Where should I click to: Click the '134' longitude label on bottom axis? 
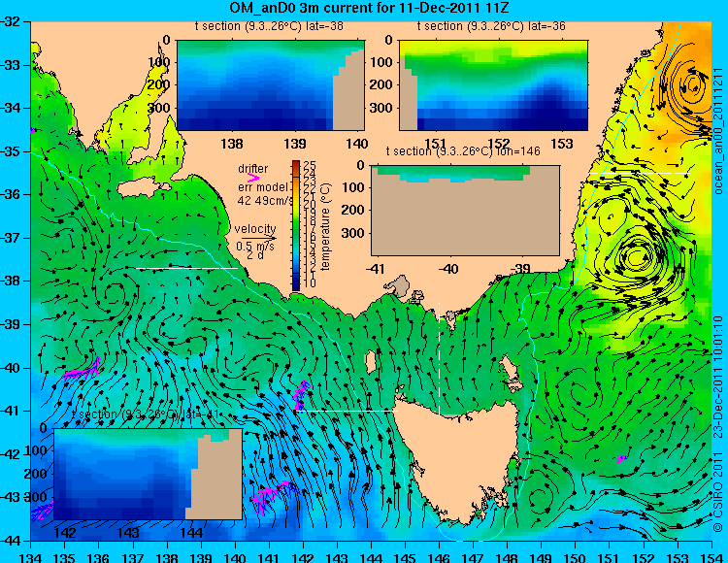[x=31, y=557]
